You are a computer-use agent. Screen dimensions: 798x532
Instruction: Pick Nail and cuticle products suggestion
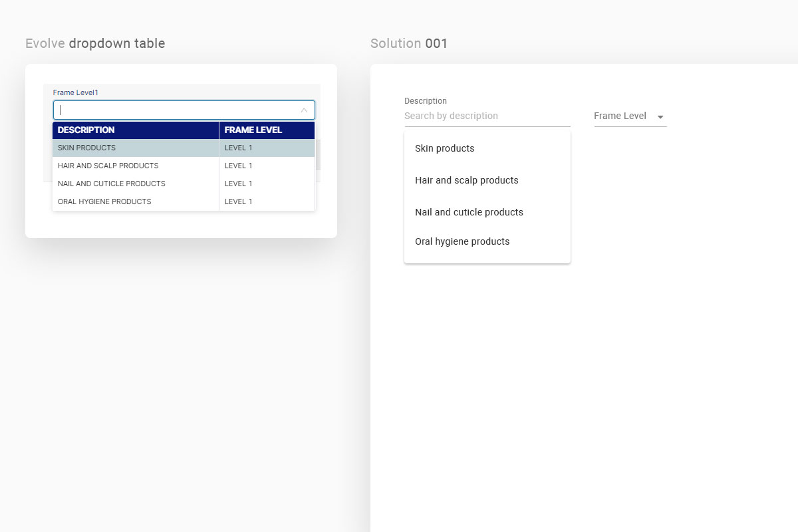[x=487, y=212]
